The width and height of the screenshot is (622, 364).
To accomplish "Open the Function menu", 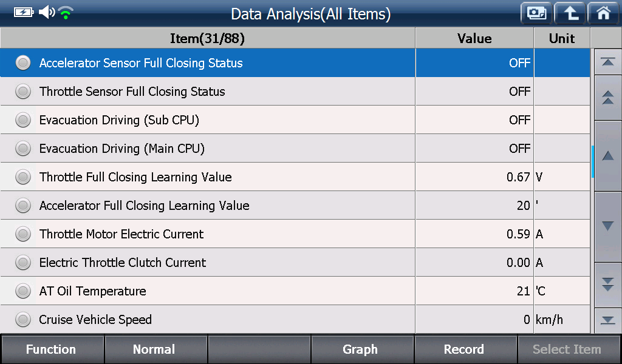I will [52, 349].
